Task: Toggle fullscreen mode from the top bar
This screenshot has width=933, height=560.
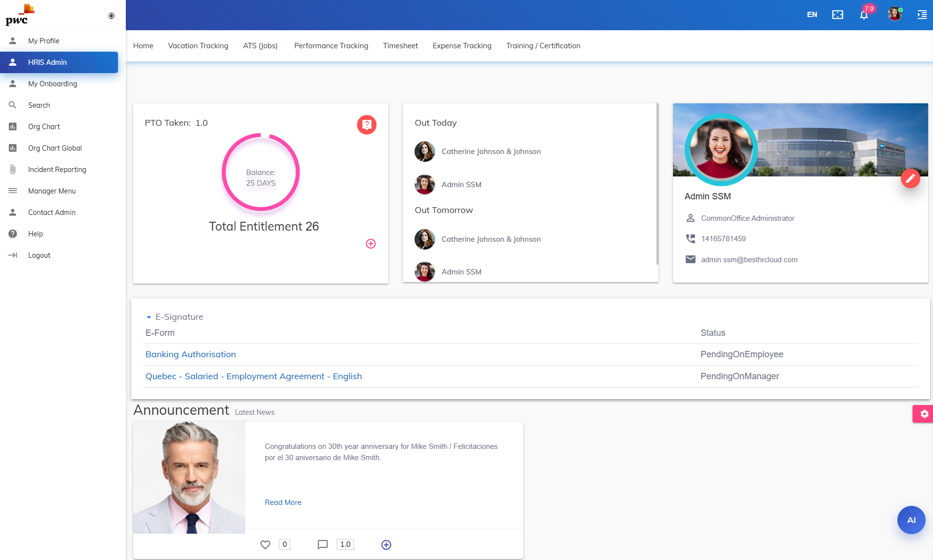Action: [x=837, y=15]
